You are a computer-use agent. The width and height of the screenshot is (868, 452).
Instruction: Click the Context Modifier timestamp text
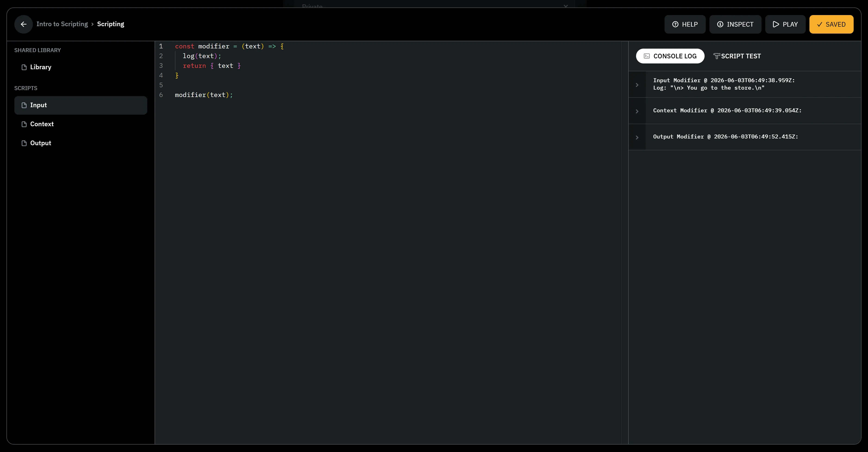click(x=727, y=110)
